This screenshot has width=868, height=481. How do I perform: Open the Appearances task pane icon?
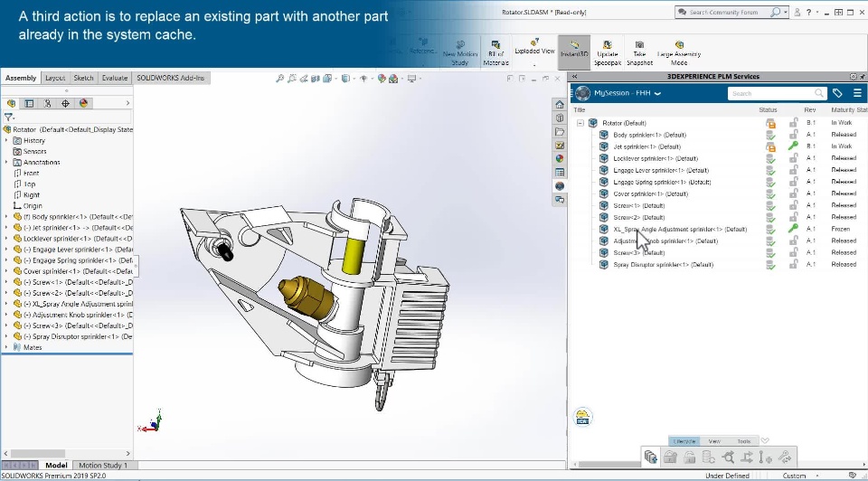point(560,159)
